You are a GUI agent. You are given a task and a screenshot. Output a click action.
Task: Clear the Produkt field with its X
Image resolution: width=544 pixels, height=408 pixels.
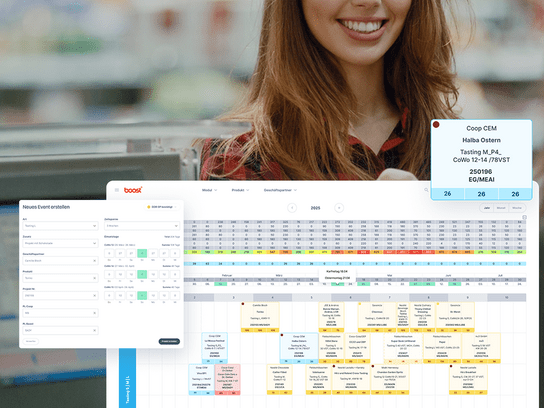(x=94, y=278)
